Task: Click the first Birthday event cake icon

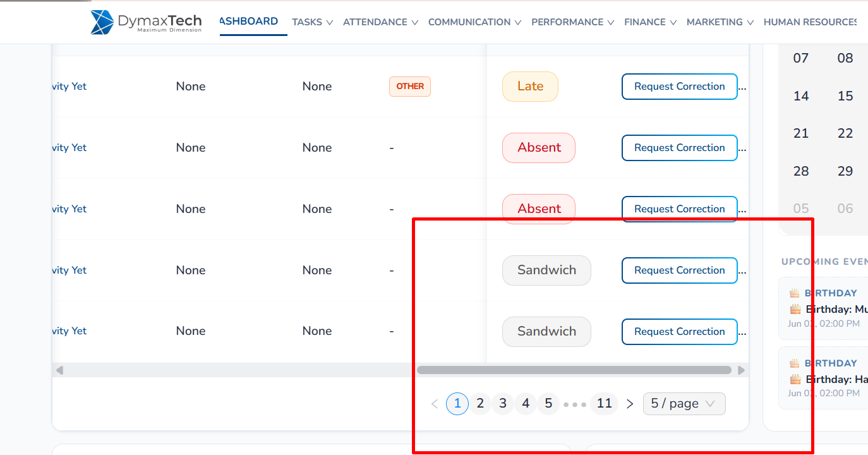Action: tap(794, 293)
